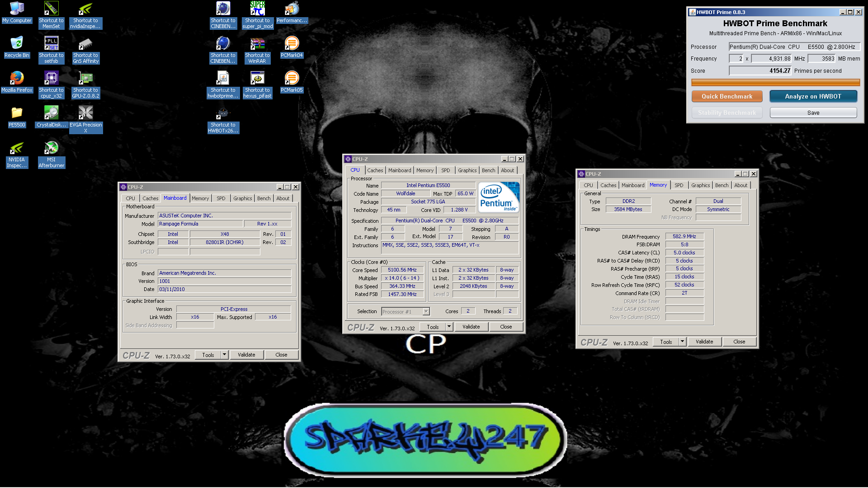This screenshot has height=488, width=868.
Task: Expand Tools arrow in Memory CPU-Z window
Action: tap(682, 342)
